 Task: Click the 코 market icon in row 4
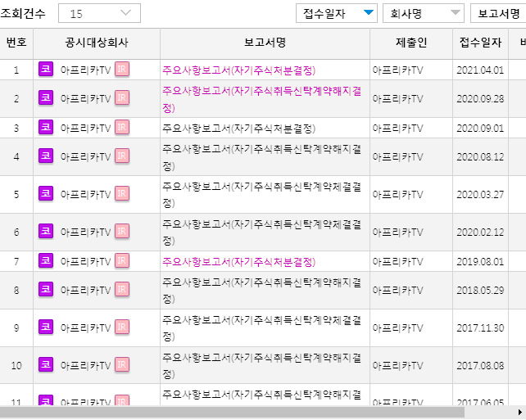[x=46, y=156]
